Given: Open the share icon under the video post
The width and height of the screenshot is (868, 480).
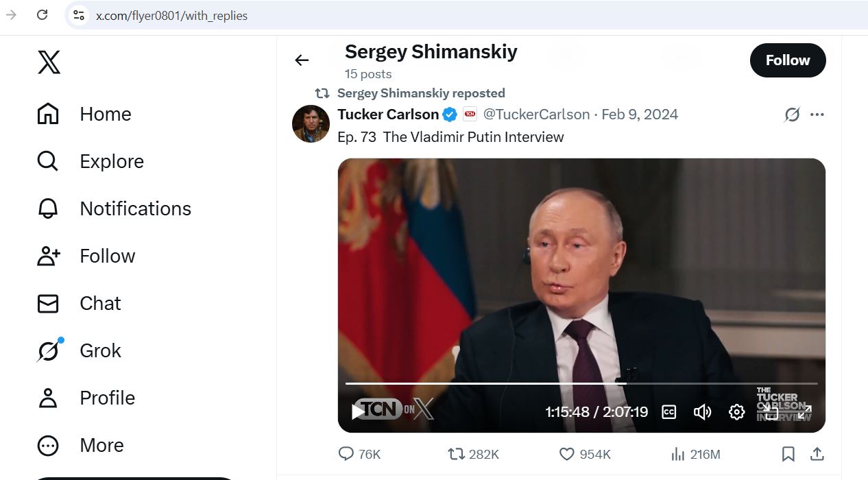Looking at the screenshot, I should (x=816, y=454).
